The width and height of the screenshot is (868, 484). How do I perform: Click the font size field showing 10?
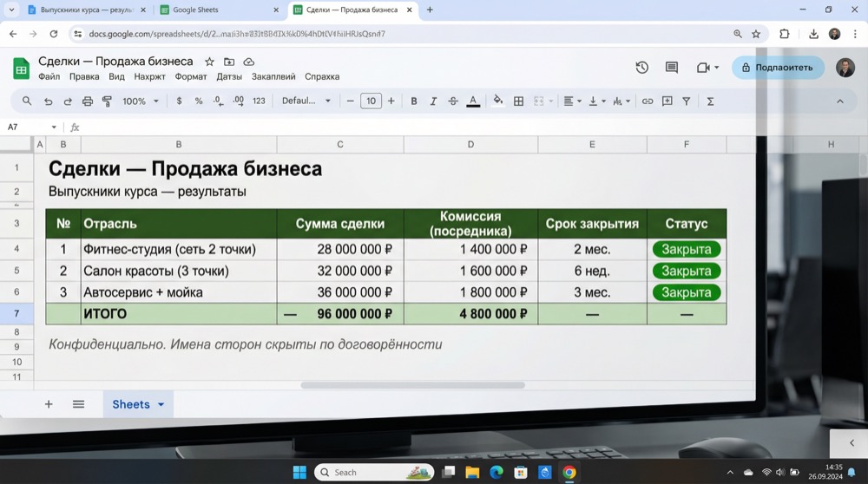pos(371,101)
